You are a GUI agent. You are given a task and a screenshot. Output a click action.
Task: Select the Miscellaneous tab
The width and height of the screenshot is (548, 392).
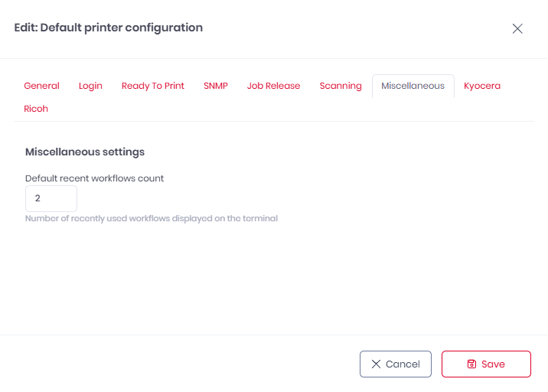click(x=413, y=86)
